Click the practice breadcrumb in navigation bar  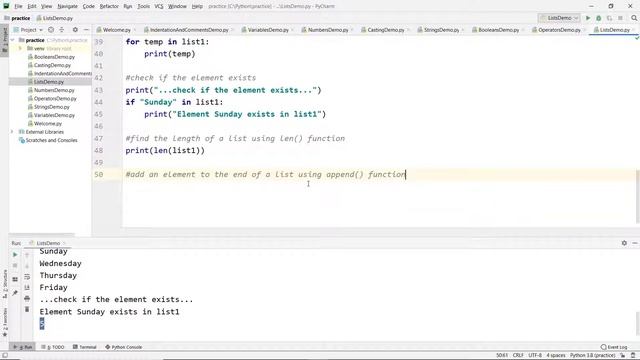17,18
